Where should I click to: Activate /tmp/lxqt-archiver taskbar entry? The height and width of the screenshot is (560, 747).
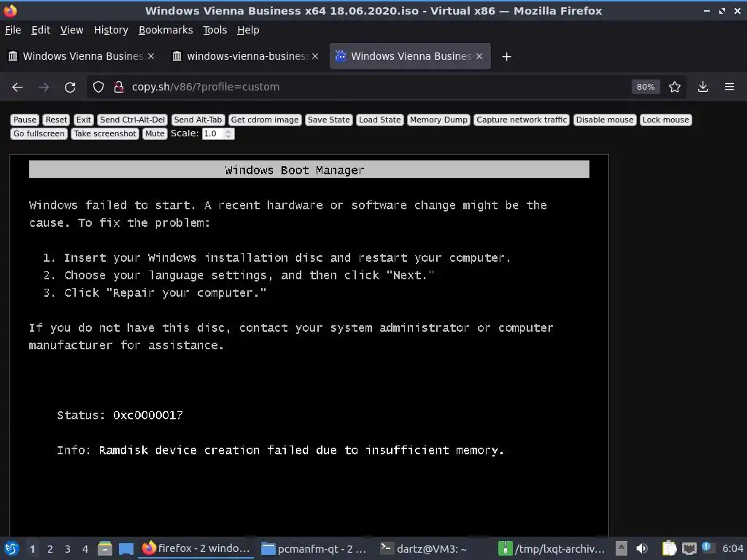tap(551, 548)
